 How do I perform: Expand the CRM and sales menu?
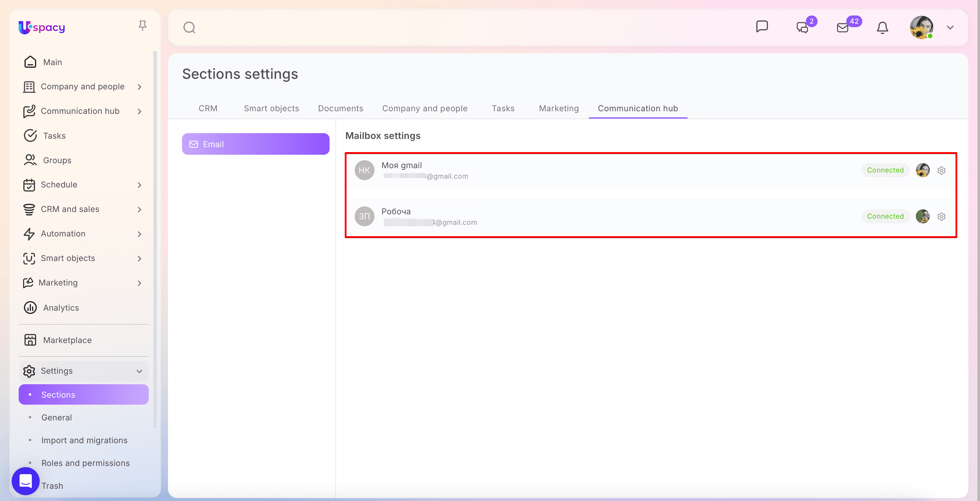click(x=140, y=209)
